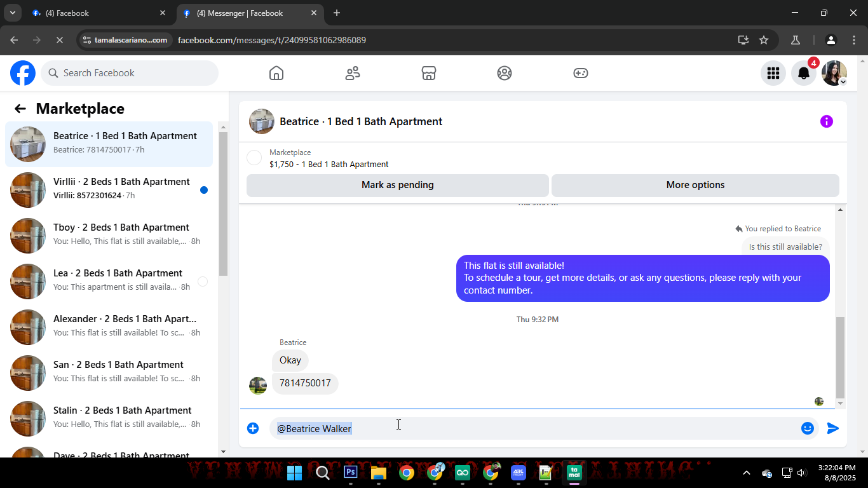868x488 pixels.
Task: Select the listing circle next to $1,750
Action: tap(254, 158)
